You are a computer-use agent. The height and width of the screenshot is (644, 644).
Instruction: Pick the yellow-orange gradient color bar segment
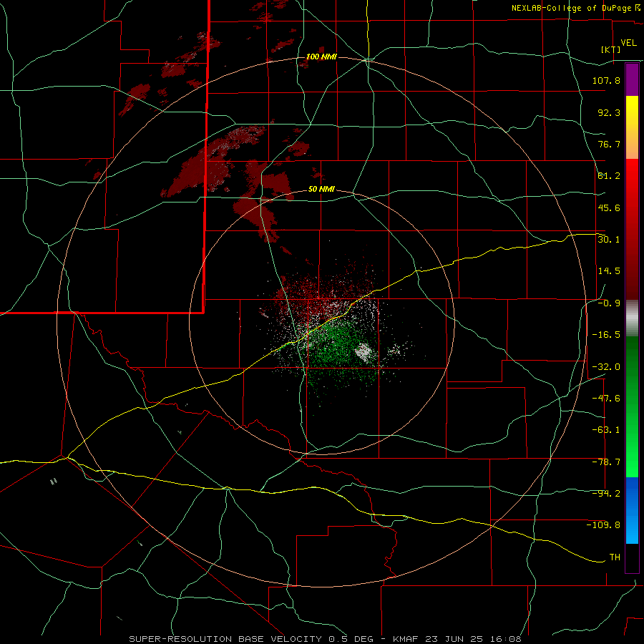[x=632, y=127]
